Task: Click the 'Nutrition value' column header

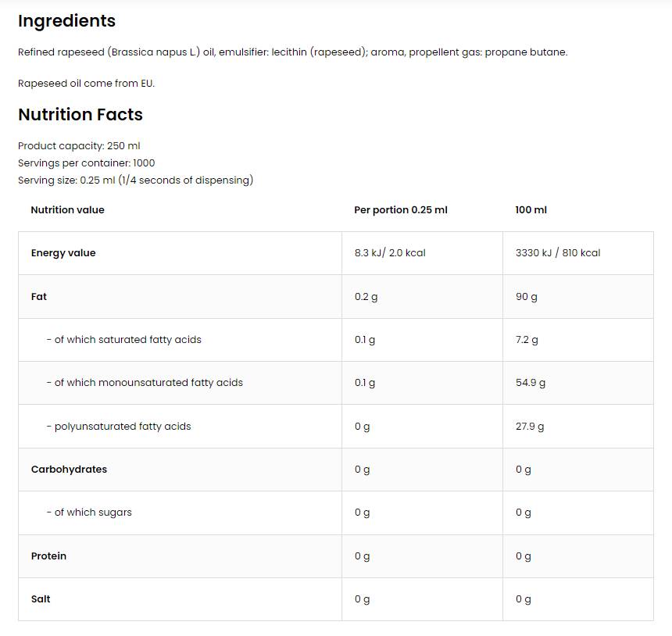Action: (67, 210)
